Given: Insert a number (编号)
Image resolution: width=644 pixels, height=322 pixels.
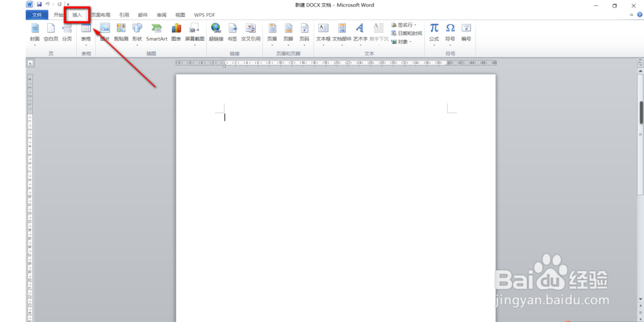Looking at the screenshot, I should [466, 33].
